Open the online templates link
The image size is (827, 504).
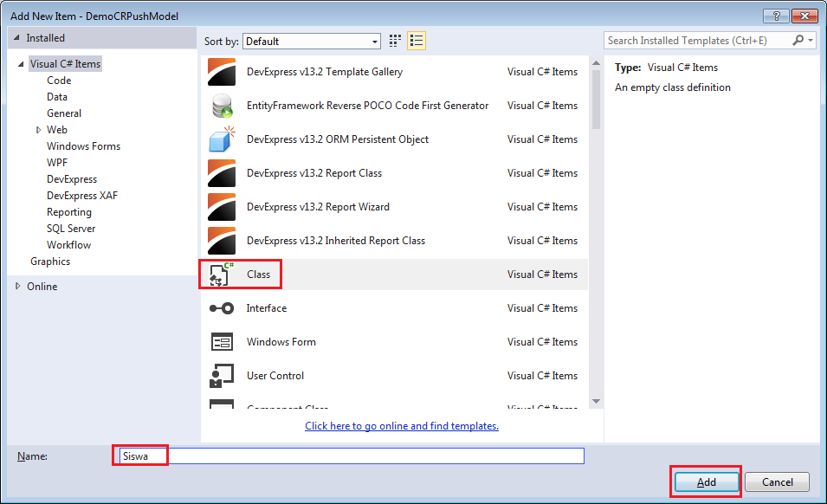401,425
